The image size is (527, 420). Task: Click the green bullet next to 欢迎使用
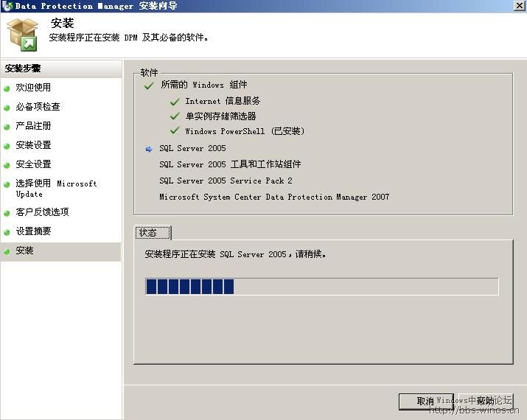pos(7,88)
